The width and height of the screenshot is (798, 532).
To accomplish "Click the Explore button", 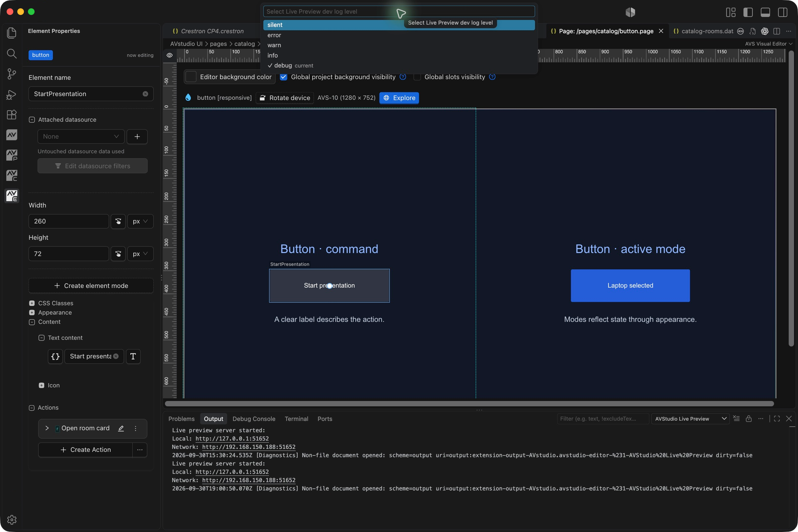I will [399, 98].
